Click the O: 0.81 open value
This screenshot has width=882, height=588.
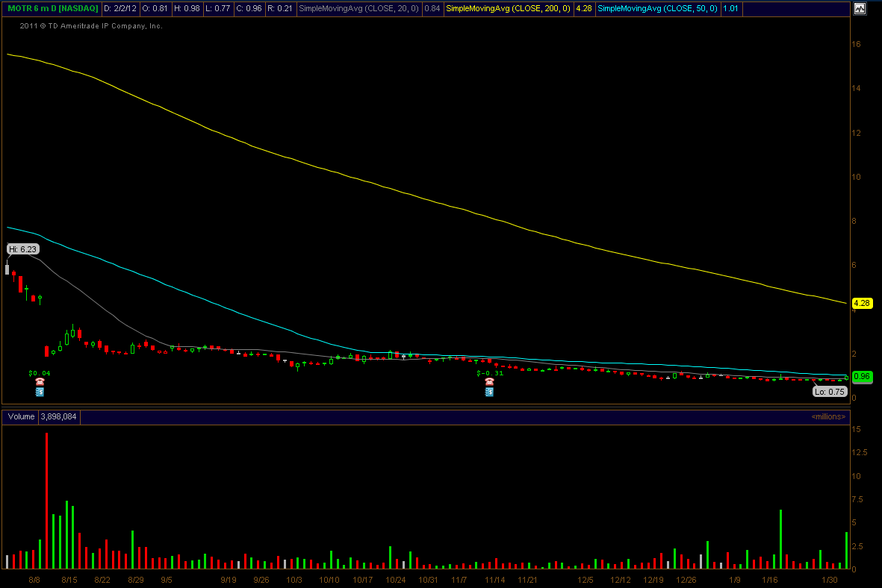(156, 8)
